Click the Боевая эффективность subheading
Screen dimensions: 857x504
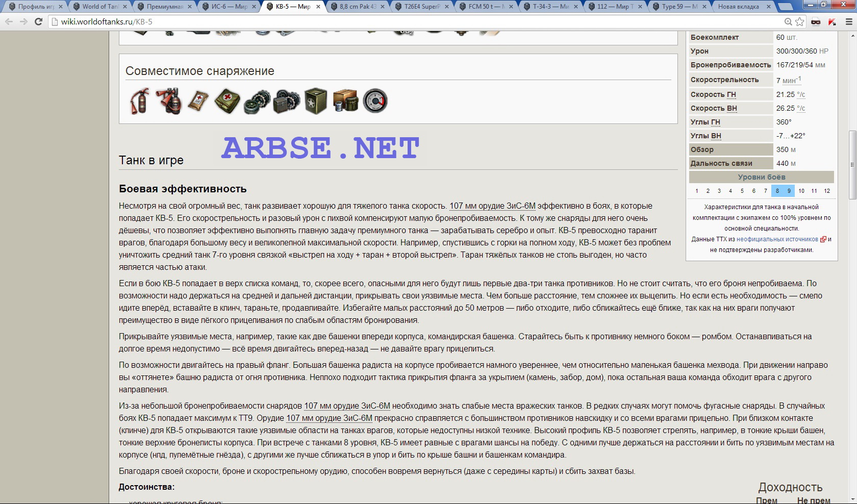(183, 189)
